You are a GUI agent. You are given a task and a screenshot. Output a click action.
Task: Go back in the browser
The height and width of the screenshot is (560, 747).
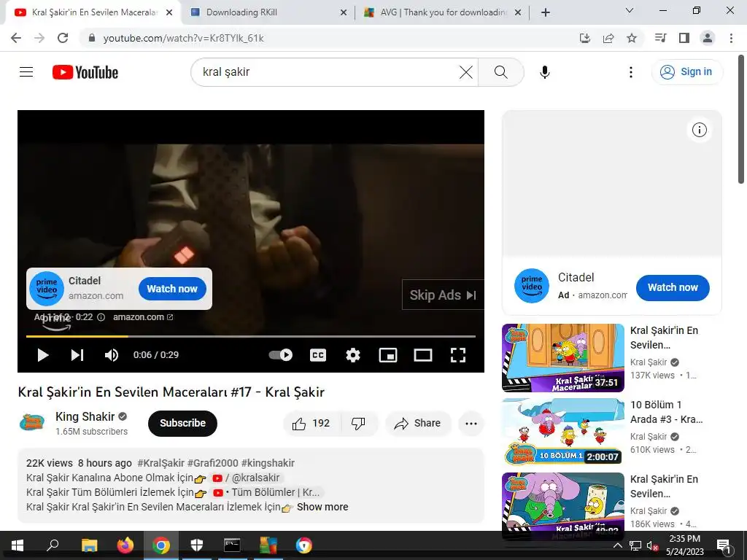click(x=16, y=38)
